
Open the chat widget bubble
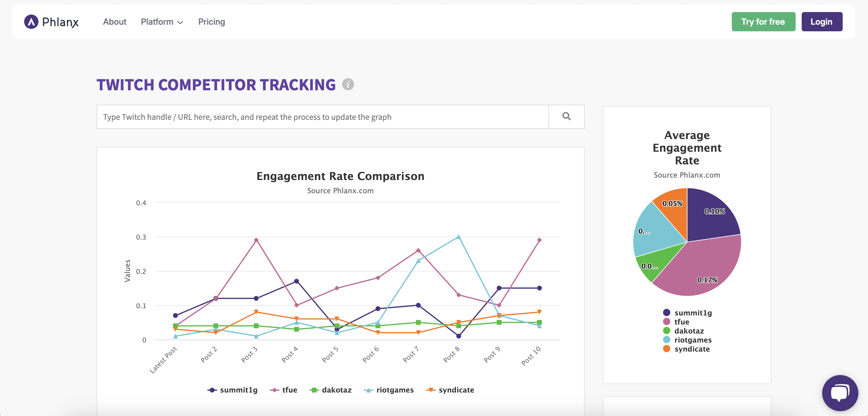(x=839, y=393)
